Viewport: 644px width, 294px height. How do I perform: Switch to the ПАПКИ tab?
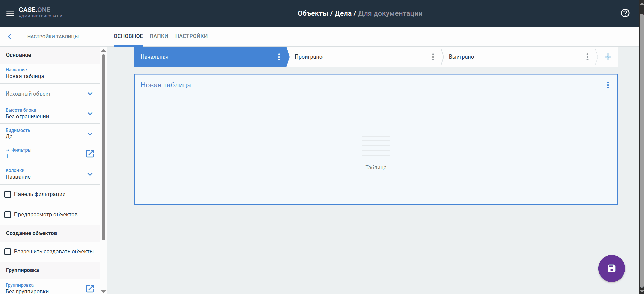pyautogui.click(x=159, y=36)
